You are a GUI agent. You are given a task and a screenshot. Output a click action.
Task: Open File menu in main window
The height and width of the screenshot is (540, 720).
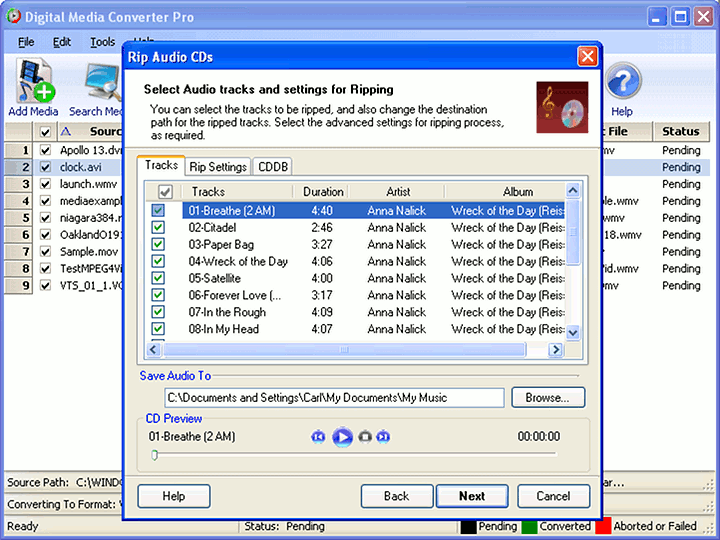(x=26, y=42)
